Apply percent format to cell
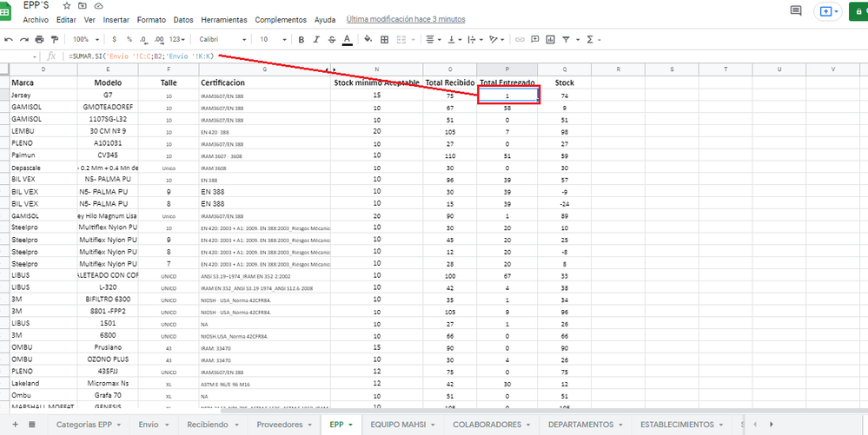The width and height of the screenshot is (868, 435). click(x=129, y=39)
